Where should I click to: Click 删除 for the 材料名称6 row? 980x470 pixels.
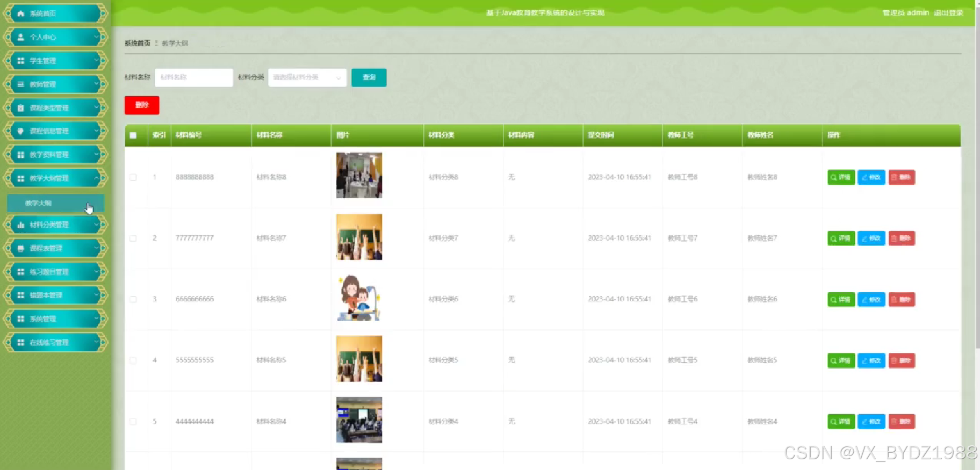coord(902,299)
